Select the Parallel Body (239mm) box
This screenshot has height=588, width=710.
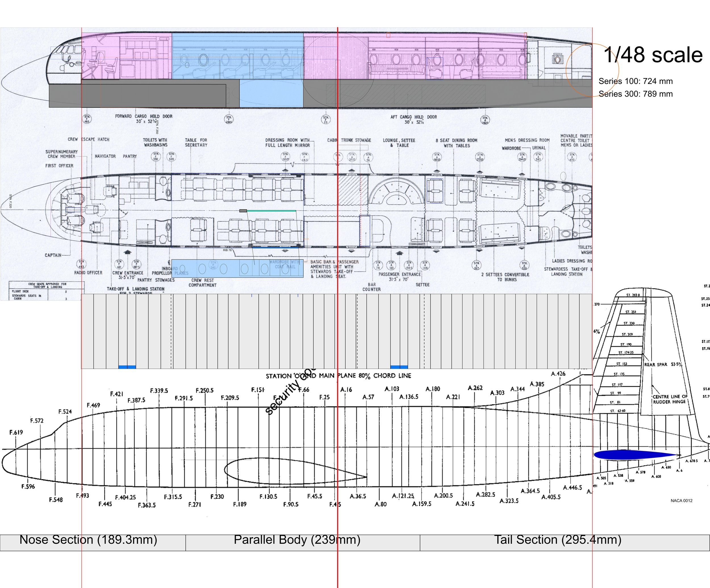pos(302,543)
